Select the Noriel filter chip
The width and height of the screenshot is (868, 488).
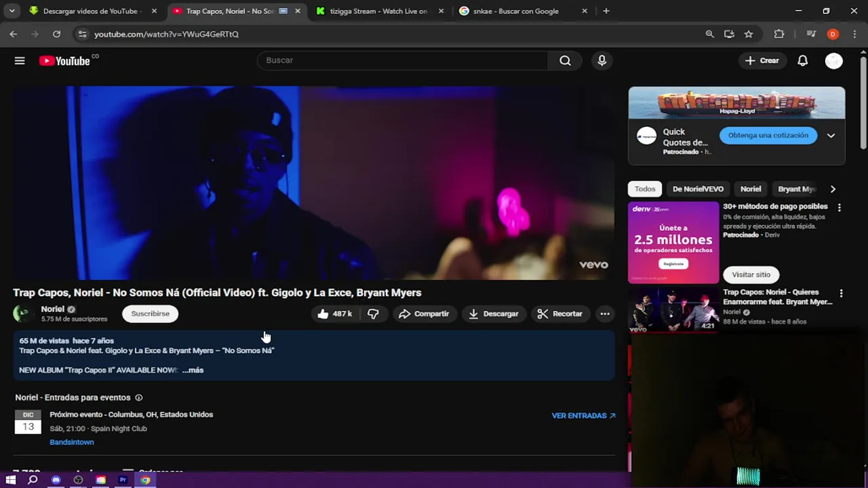point(751,189)
